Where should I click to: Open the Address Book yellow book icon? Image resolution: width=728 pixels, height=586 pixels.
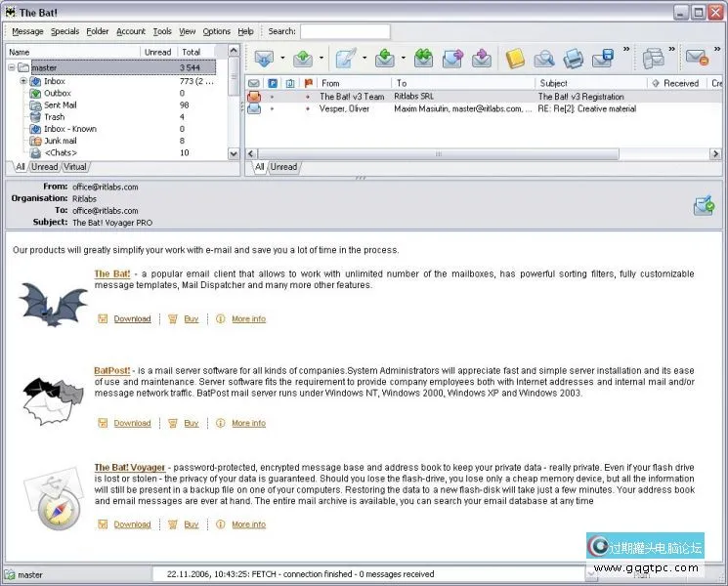[515, 59]
